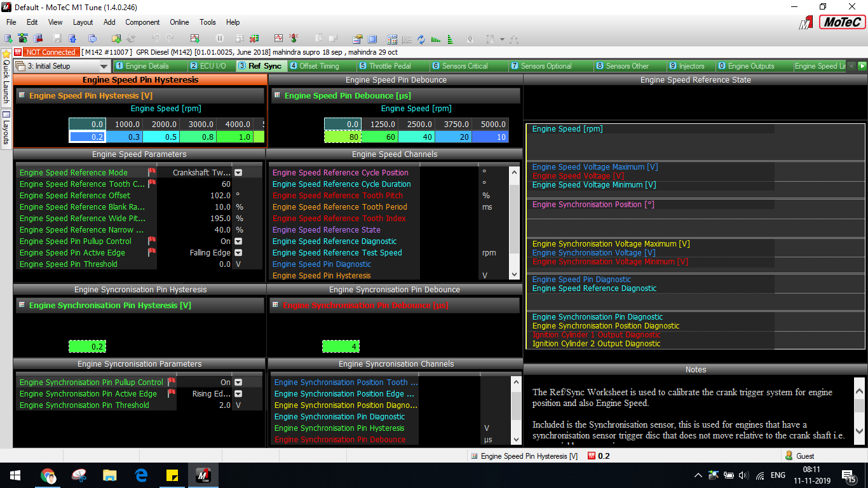
Task: Click the blue upload arrow toolbar icon
Action: click(x=72, y=39)
